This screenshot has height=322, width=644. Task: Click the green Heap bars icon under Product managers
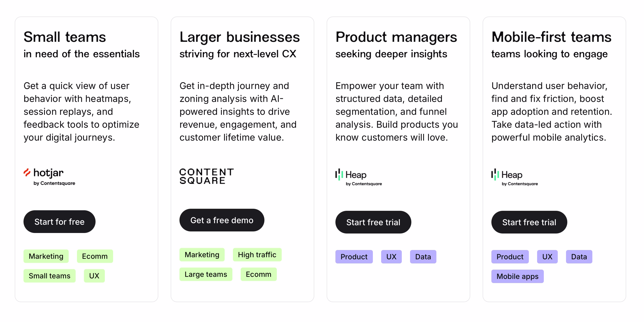(339, 175)
